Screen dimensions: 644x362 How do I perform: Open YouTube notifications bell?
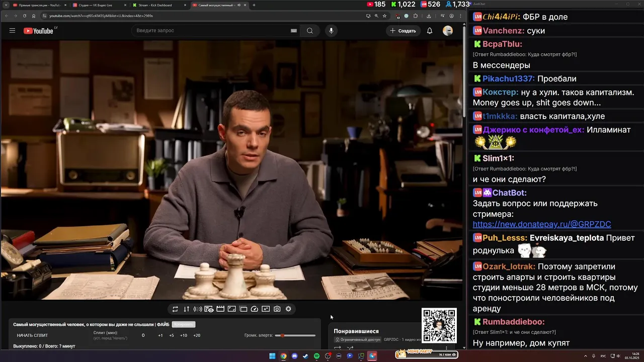coord(430,31)
